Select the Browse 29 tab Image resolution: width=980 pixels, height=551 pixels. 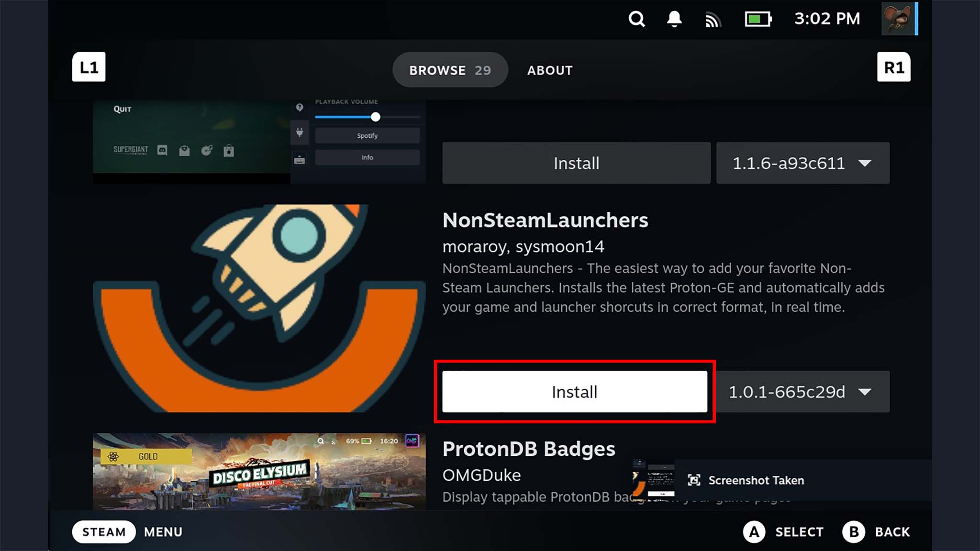click(449, 70)
